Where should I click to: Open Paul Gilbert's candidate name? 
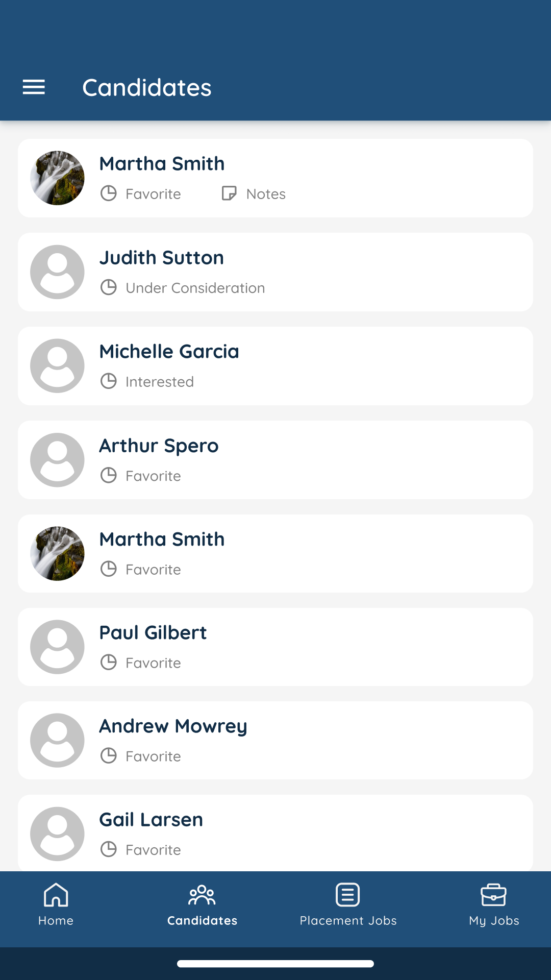pos(153,633)
